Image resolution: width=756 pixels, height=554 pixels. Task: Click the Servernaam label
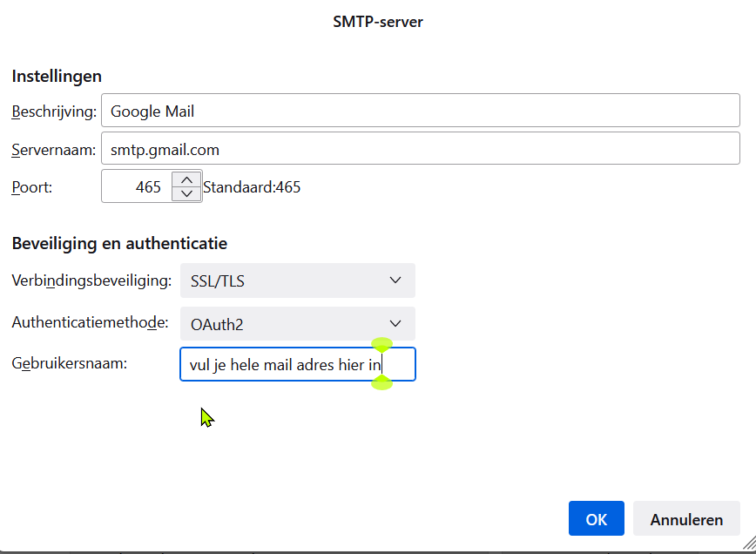[53, 150]
